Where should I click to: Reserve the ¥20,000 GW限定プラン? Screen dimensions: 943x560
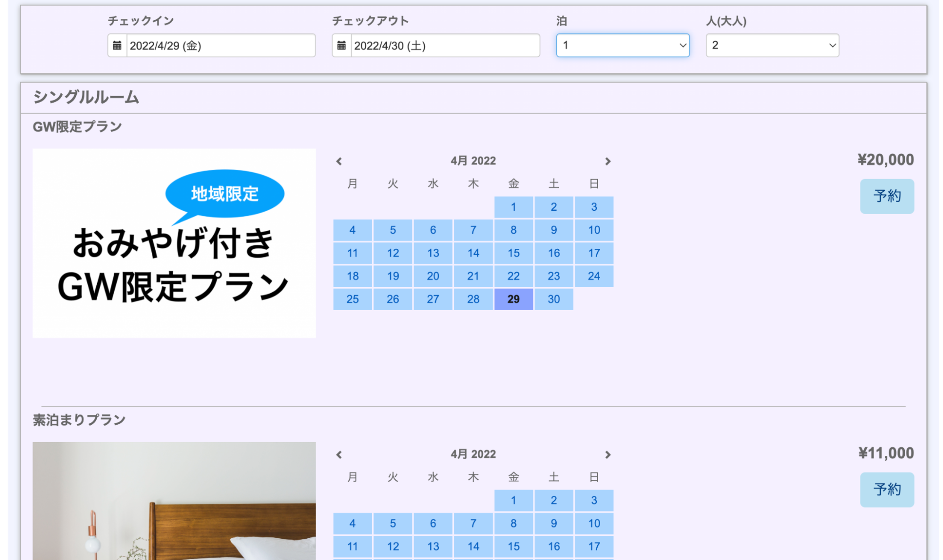[886, 196]
